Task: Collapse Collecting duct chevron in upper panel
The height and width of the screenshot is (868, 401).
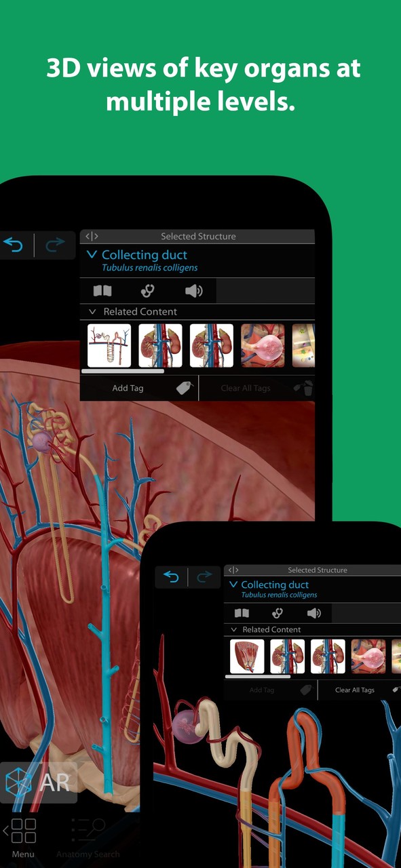Action: (x=92, y=255)
